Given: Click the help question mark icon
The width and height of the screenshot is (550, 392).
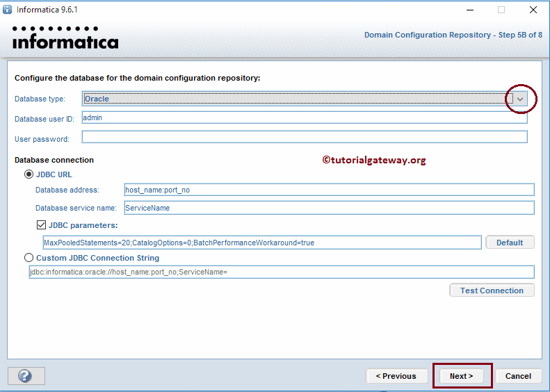Looking at the screenshot, I should [x=26, y=376].
